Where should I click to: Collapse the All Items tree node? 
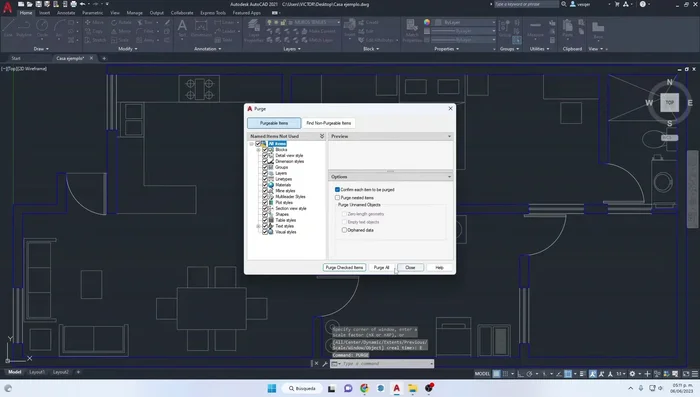coord(251,144)
